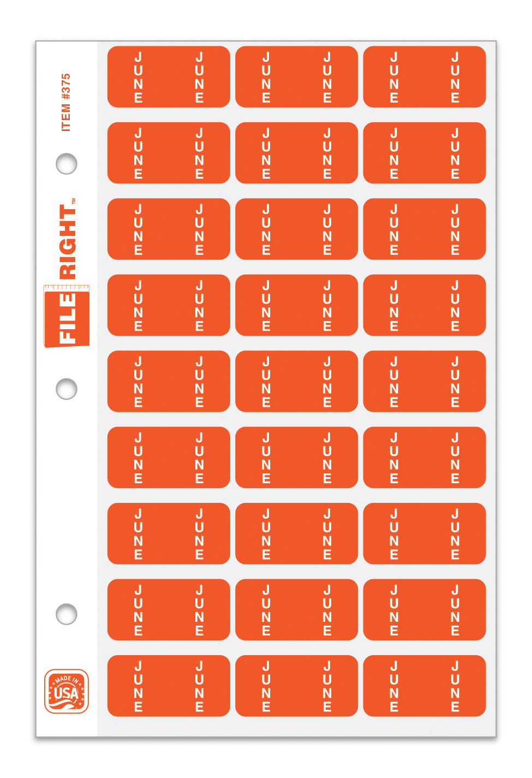
Task: Pick the third-row middle JUNE label
Action: 296,229
